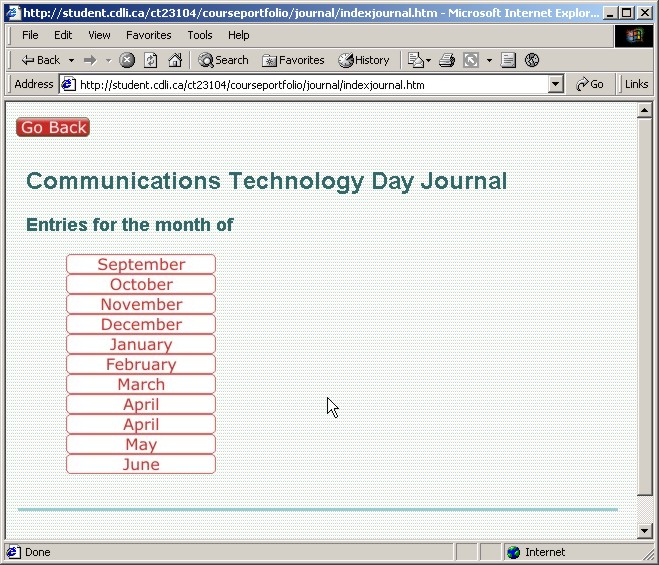Close the Internet Explorer window
Viewport: 659px width, 565px height.
click(x=645, y=13)
